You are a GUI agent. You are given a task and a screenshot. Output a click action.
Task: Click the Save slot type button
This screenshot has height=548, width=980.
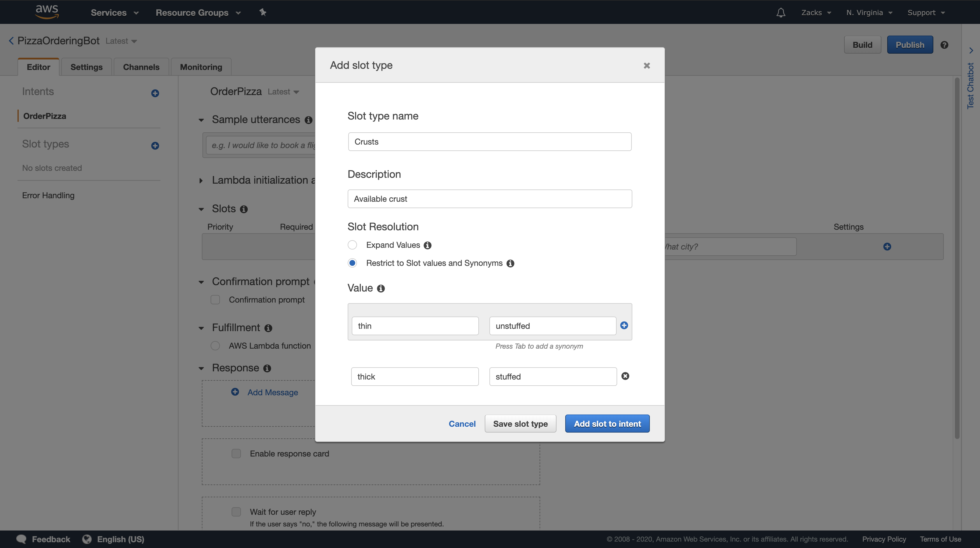click(x=520, y=424)
